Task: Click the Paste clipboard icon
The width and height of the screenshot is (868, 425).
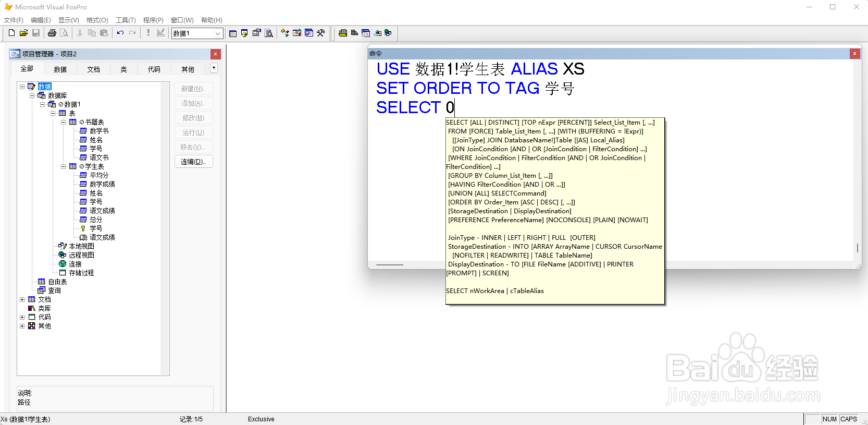Action: click(104, 33)
